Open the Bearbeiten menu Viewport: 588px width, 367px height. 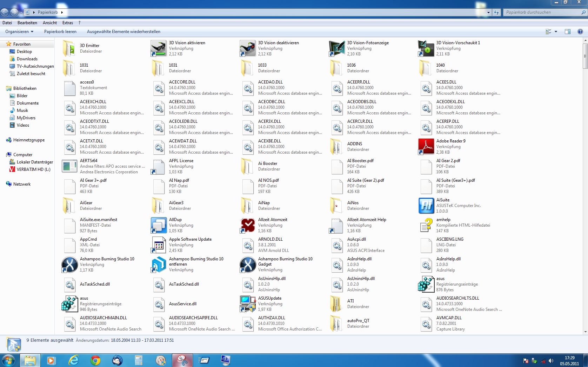click(x=27, y=23)
